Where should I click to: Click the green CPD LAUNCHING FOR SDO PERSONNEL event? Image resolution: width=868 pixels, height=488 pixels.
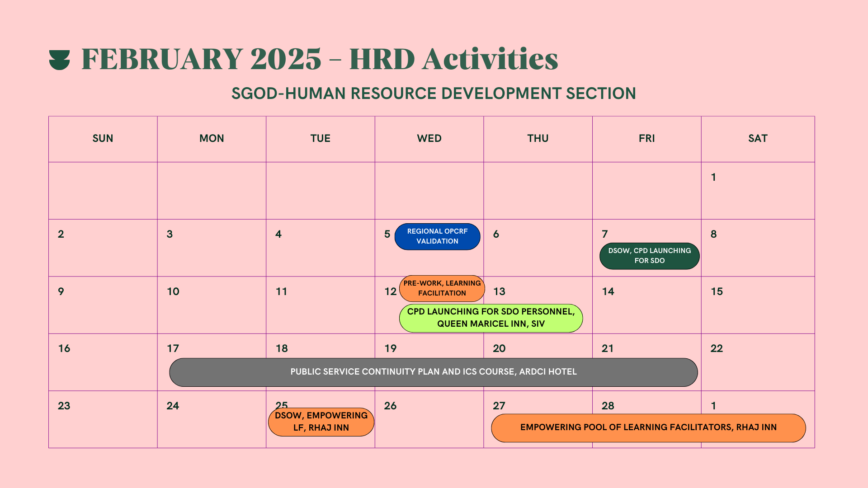coord(490,318)
